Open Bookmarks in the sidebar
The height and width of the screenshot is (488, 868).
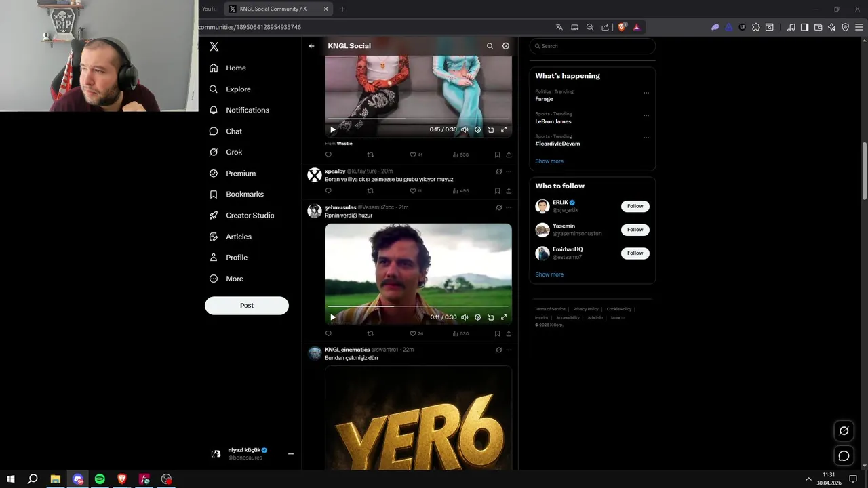pos(236,194)
